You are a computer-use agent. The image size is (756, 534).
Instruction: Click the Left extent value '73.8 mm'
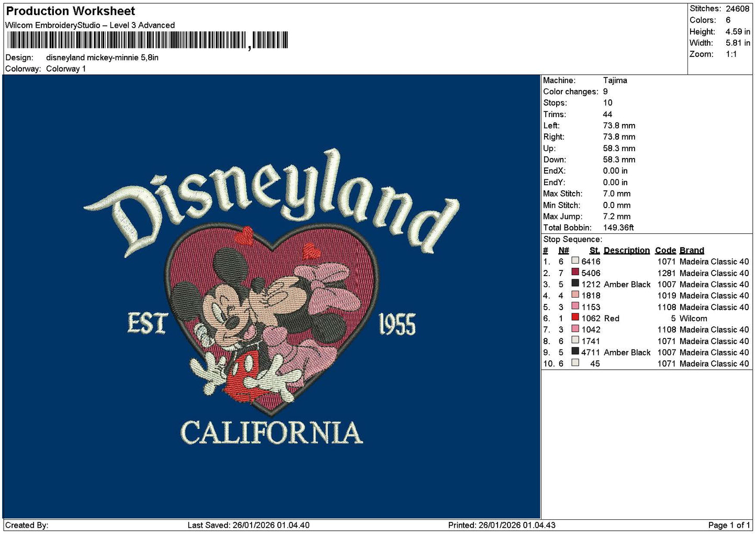pyautogui.click(x=619, y=126)
